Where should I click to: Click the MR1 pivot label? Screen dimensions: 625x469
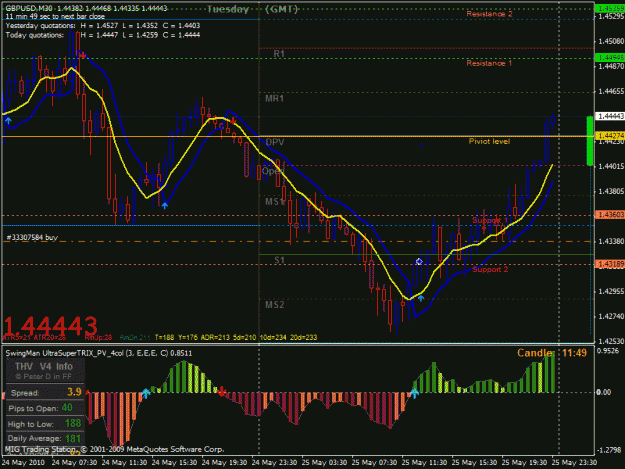click(x=275, y=98)
